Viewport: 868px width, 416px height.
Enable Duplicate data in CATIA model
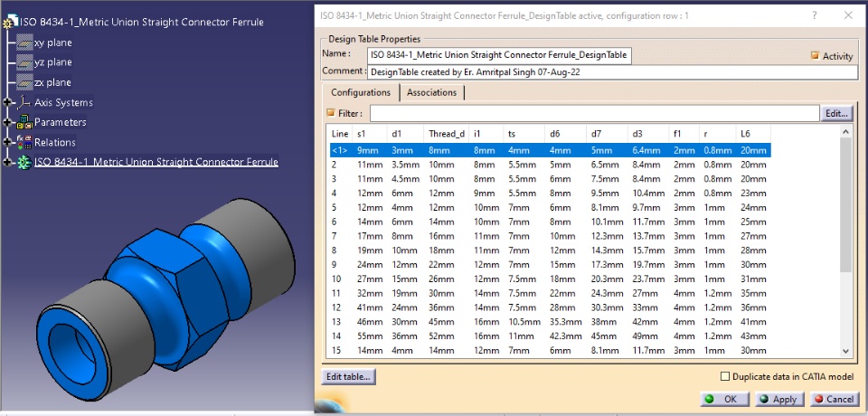click(x=724, y=377)
